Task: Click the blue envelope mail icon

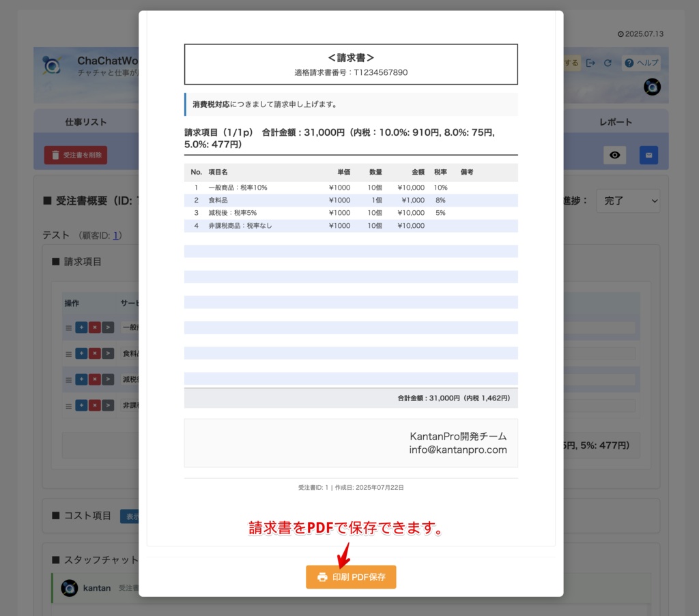Action: [x=648, y=155]
